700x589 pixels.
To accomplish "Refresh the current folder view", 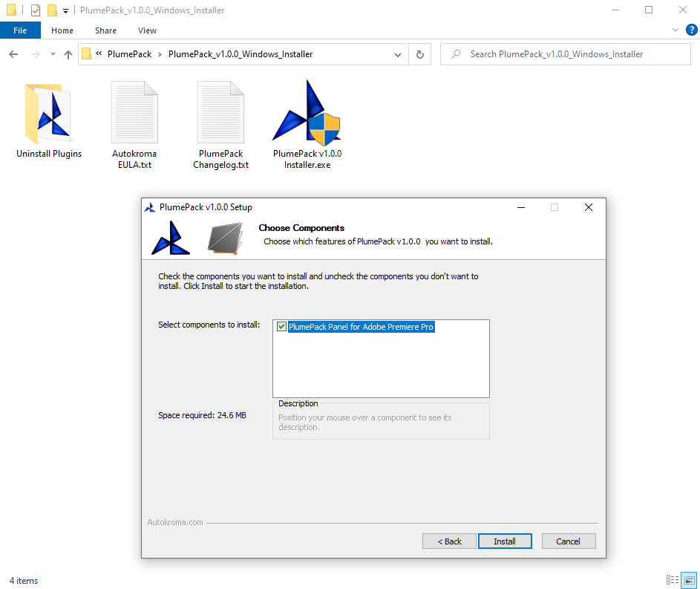I will point(419,54).
